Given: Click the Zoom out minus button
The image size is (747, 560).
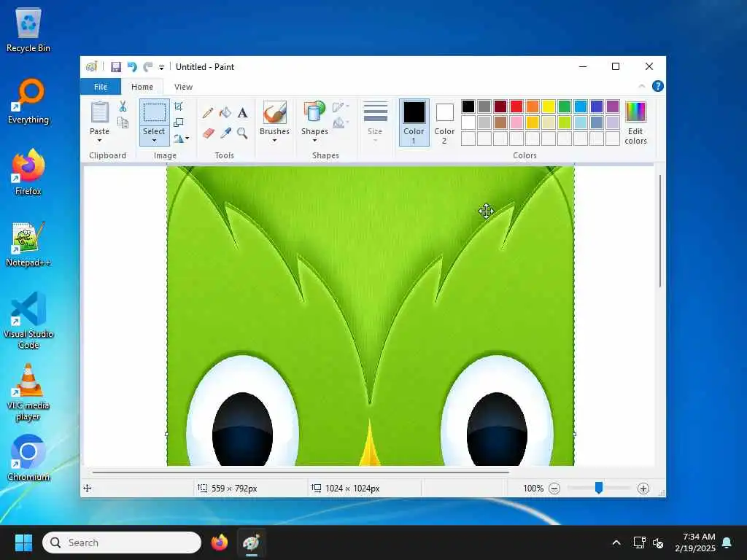Looking at the screenshot, I should (554, 488).
